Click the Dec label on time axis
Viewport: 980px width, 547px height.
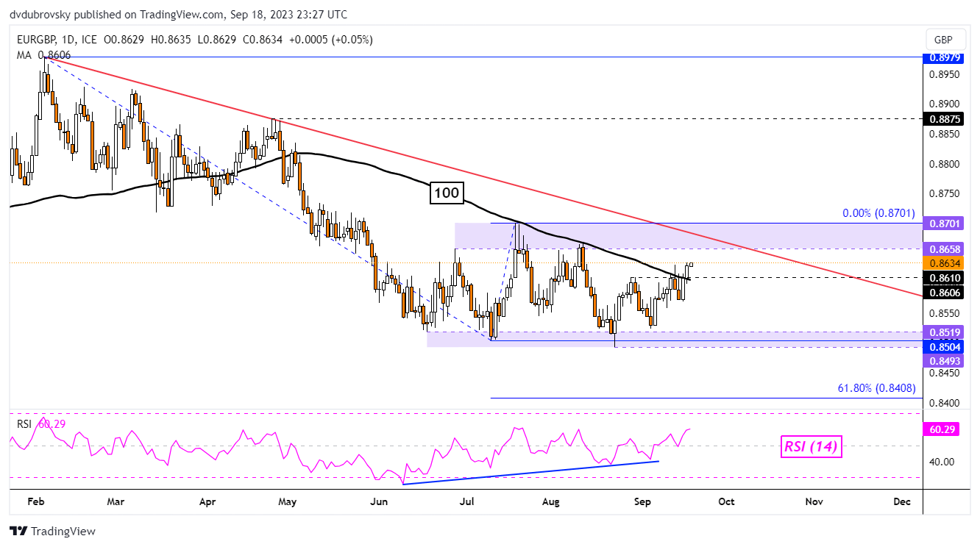(901, 501)
